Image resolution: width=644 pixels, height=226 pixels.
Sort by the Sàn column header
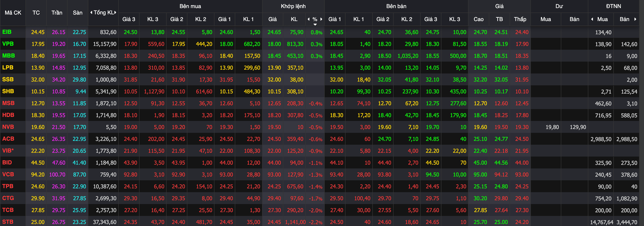[78, 13]
